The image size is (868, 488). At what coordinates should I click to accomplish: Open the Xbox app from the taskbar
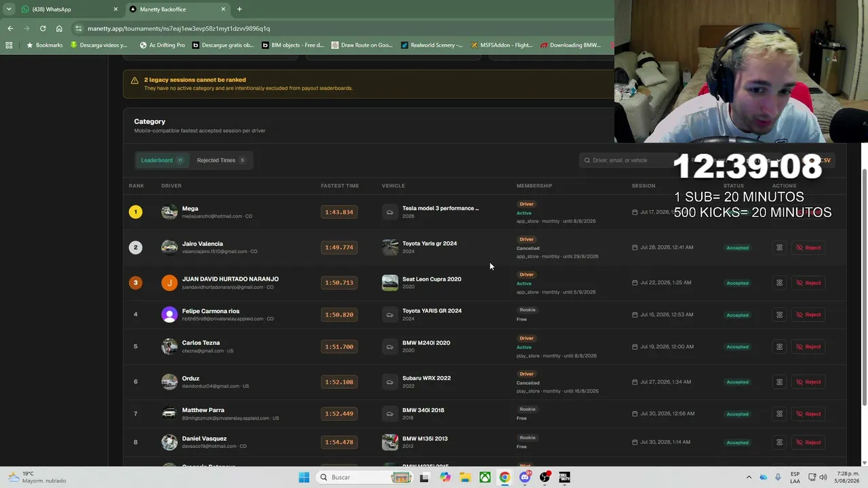point(485,477)
